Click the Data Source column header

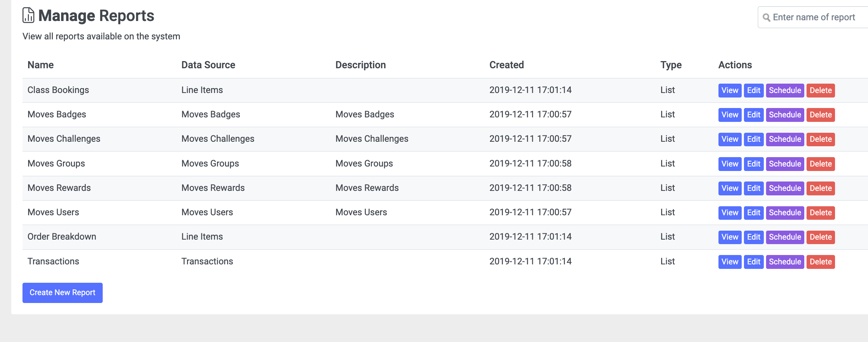tap(208, 65)
